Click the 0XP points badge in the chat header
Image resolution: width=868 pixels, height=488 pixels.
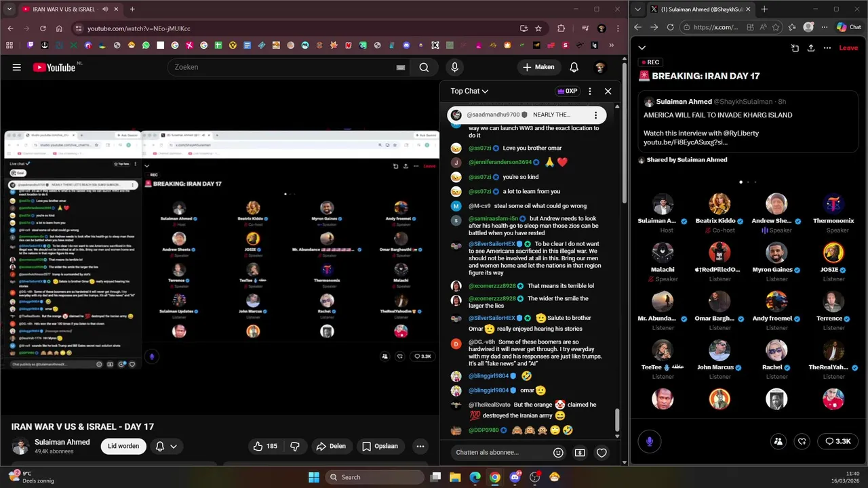point(567,91)
